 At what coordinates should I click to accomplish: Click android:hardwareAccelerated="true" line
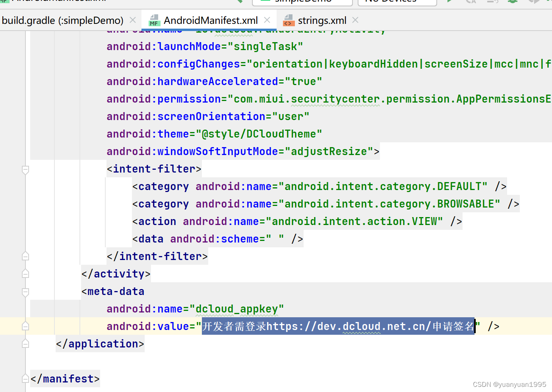(x=214, y=82)
